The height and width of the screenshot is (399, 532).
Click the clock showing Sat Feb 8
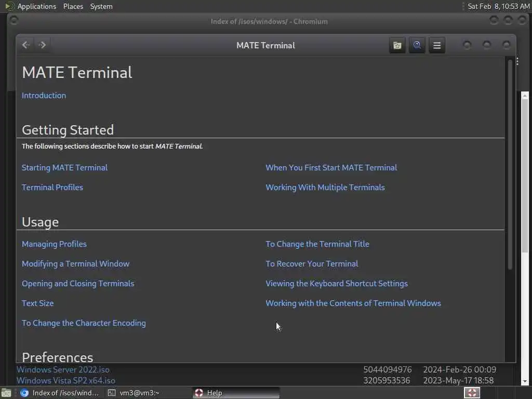[498, 6]
